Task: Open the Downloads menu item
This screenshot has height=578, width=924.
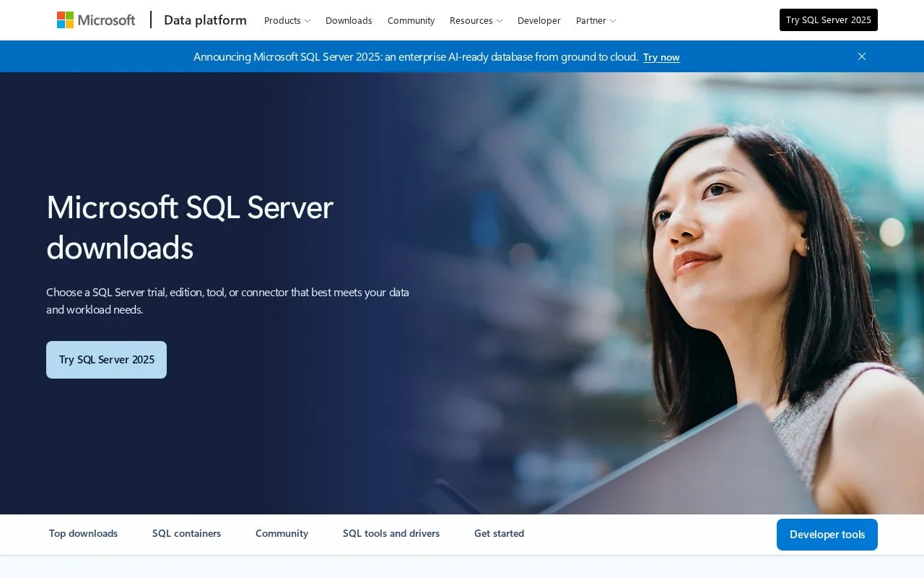Action: point(349,20)
